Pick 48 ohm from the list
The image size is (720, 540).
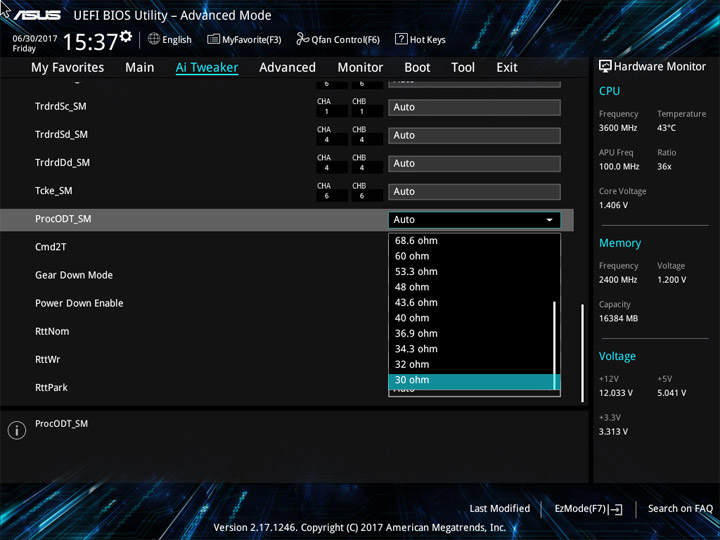click(471, 287)
